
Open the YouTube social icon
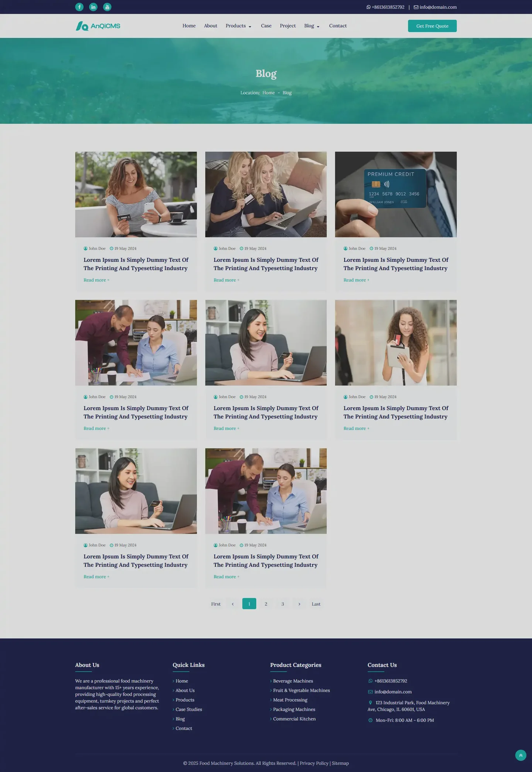coord(107,7)
